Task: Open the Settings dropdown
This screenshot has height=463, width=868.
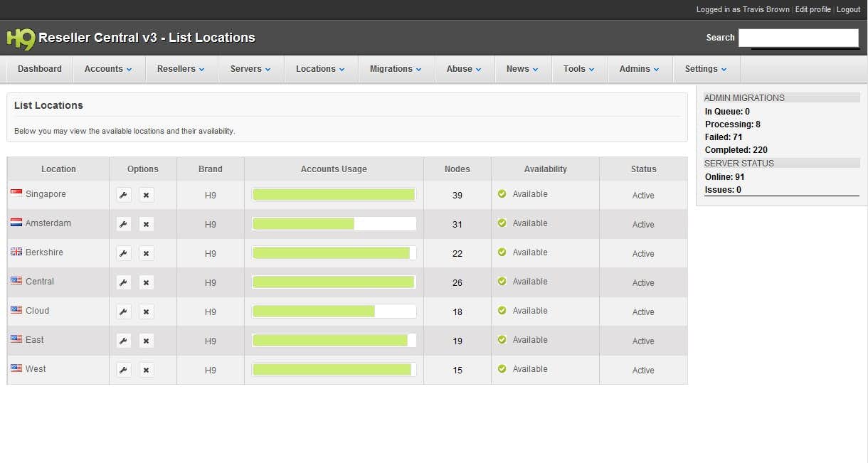Action: tap(705, 69)
